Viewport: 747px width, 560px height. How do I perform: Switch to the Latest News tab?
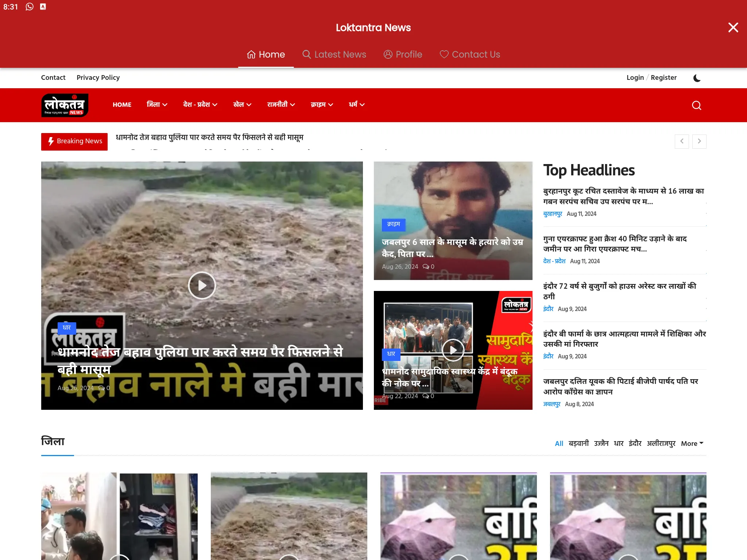[334, 54]
